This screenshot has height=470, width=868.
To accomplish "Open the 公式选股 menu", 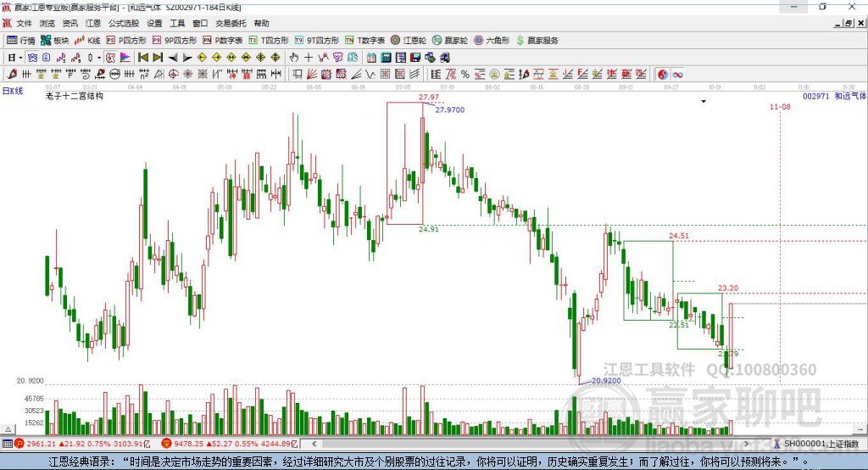I will coord(124,23).
